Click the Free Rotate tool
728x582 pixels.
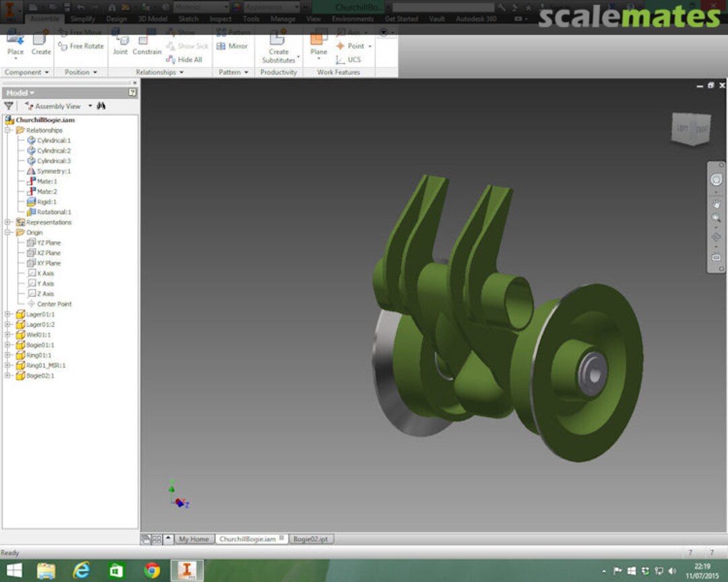(81, 46)
